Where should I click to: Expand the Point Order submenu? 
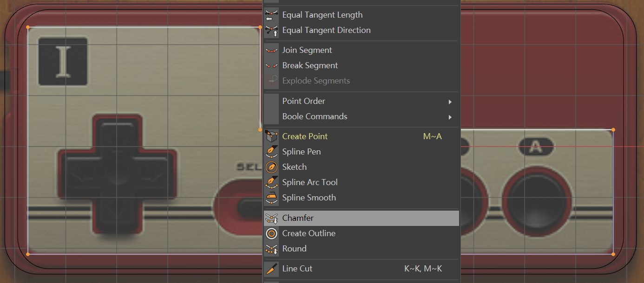pyautogui.click(x=361, y=101)
